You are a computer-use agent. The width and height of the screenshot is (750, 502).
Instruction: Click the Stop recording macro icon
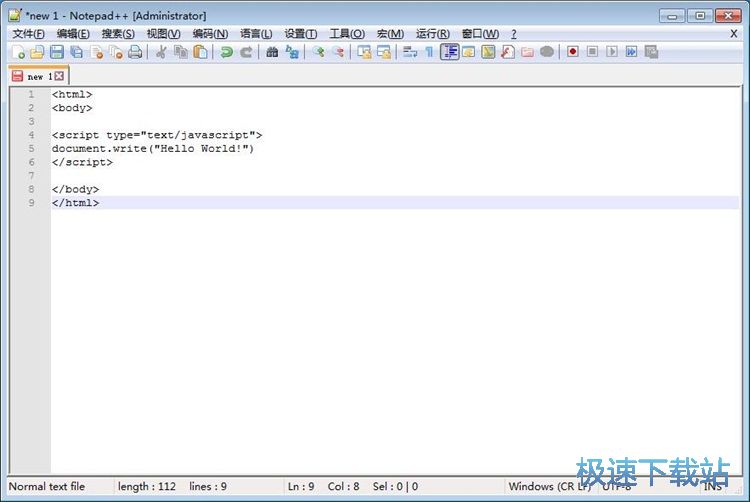pyautogui.click(x=592, y=52)
